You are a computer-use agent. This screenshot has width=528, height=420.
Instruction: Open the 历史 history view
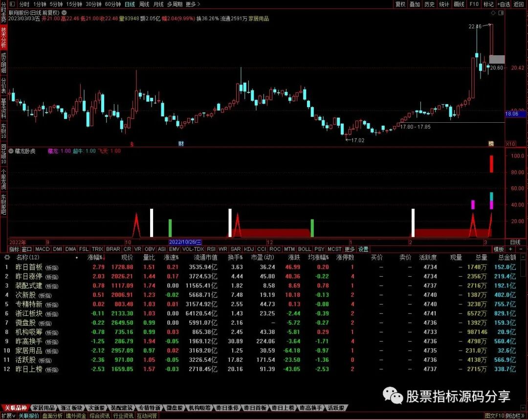tap(430, 4)
